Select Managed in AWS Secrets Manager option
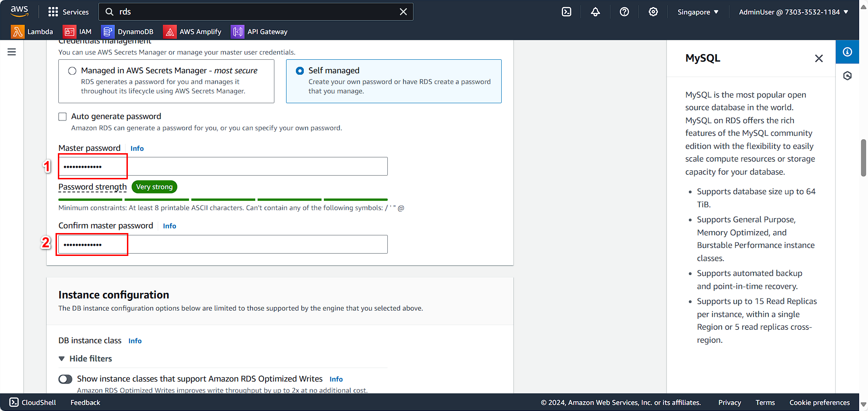The image size is (868, 411). [x=72, y=71]
